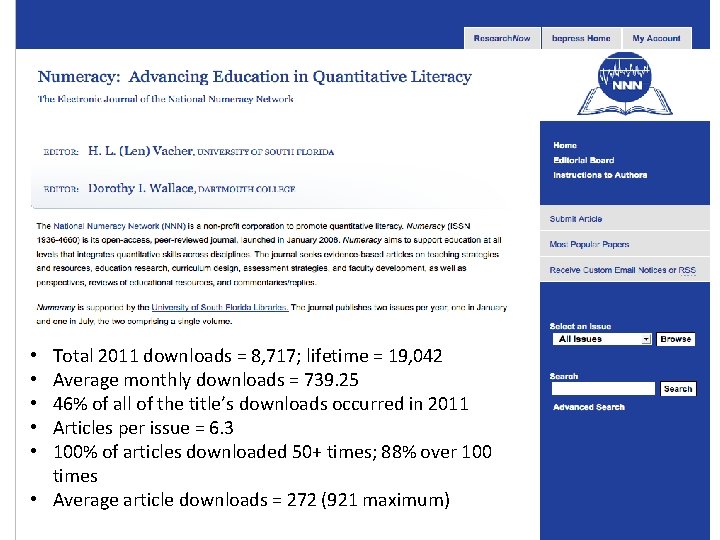Click the text 'Total 2011 downloads = 8,717'
This screenshot has height=540, width=720.
click(x=174, y=356)
